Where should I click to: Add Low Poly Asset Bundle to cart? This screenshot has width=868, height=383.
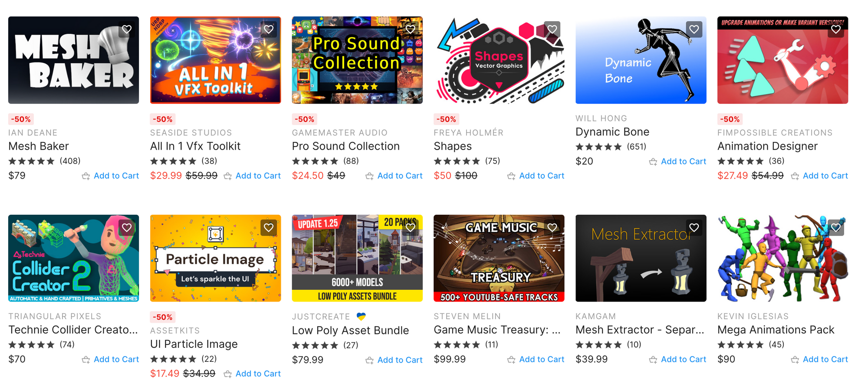point(394,360)
